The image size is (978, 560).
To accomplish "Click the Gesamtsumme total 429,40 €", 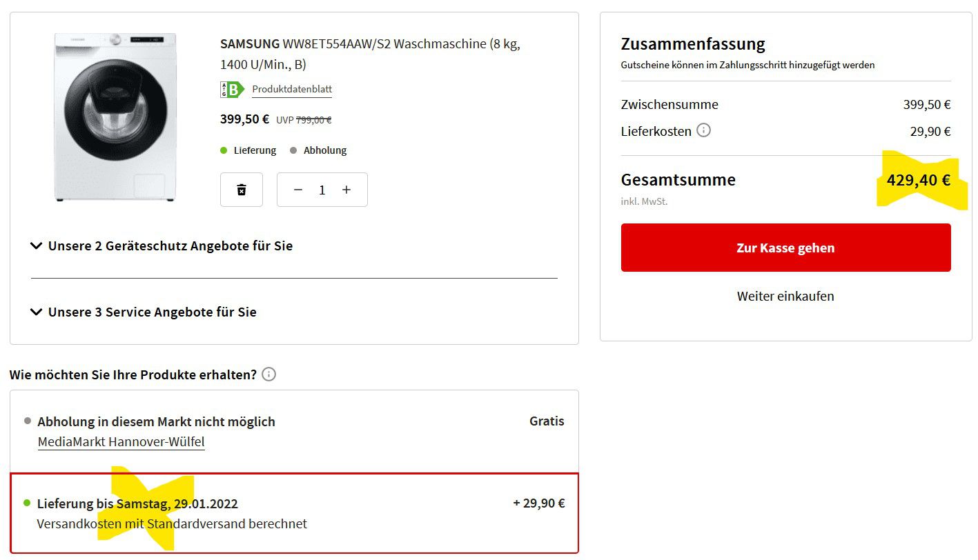I will click(x=919, y=180).
